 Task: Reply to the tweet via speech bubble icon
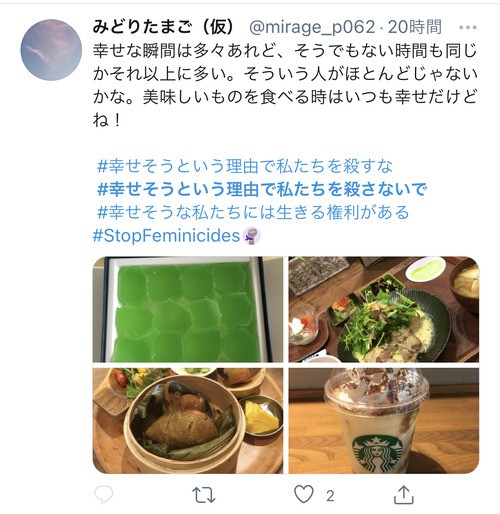point(104,495)
